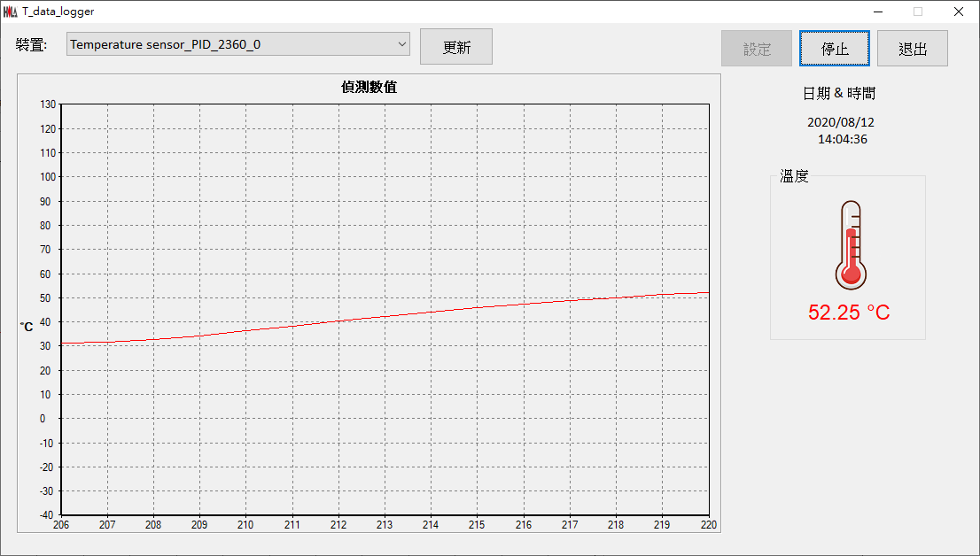This screenshot has height=556, width=980.
Task: Click the 裝置: label
Action: [31, 45]
